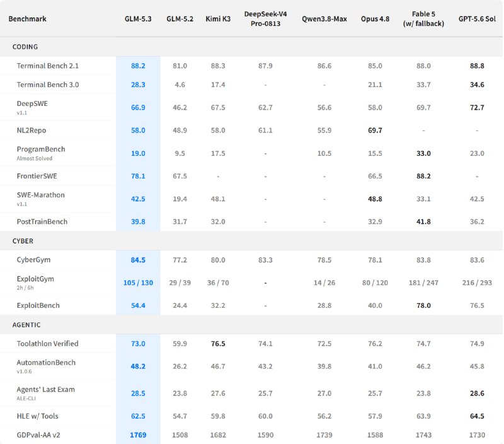Viewport: 504px width, 444px height.
Task: Click the 105 / 130 ExploitGym value
Action: (x=138, y=283)
